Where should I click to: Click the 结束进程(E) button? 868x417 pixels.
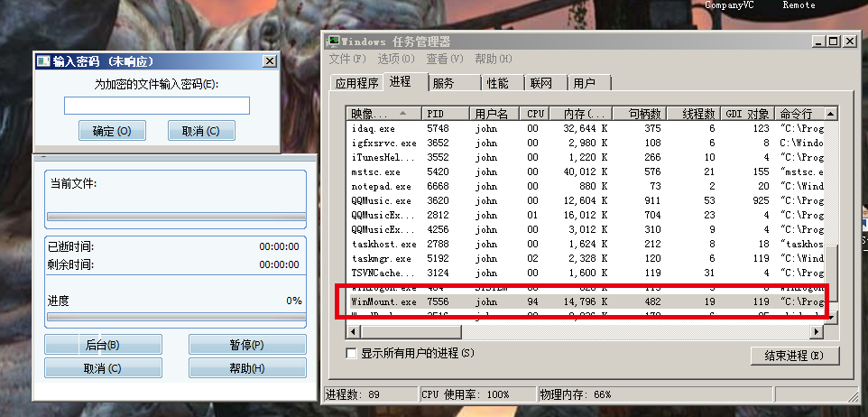click(795, 356)
